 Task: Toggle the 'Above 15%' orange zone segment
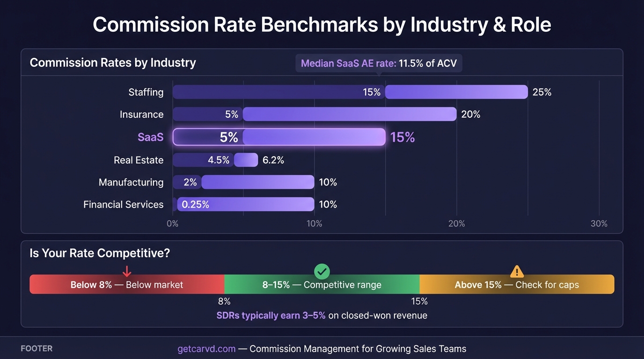point(517,284)
